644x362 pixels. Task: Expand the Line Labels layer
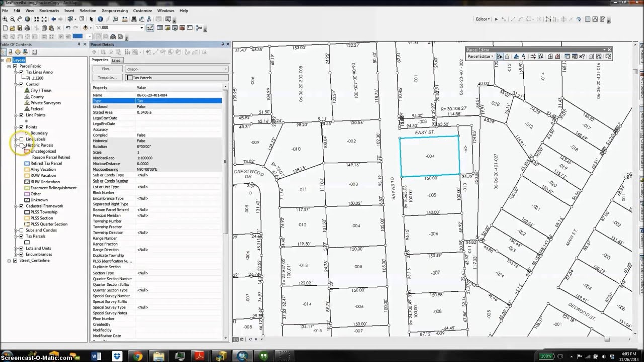(x=15, y=139)
